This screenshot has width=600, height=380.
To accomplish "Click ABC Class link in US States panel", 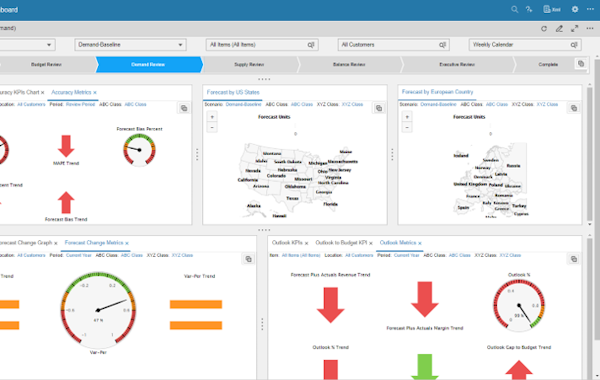I will [x=302, y=104].
